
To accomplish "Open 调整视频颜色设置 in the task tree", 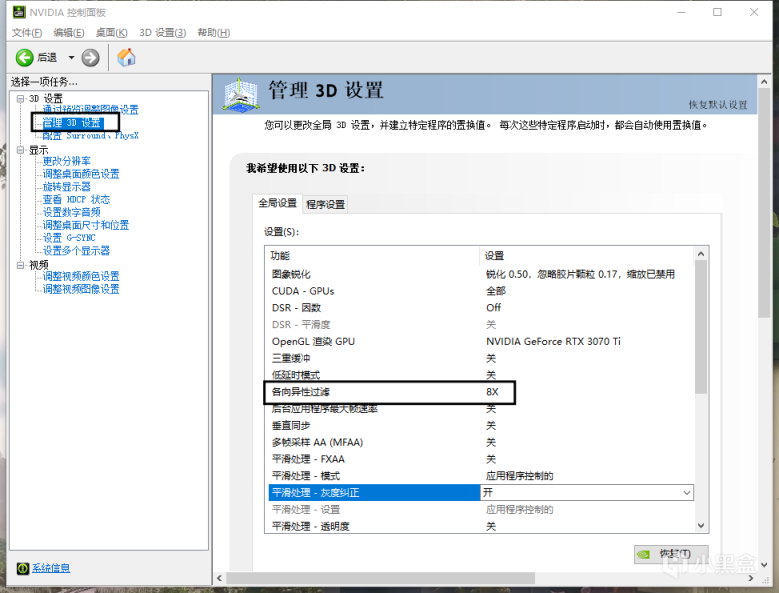I will 81,276.
